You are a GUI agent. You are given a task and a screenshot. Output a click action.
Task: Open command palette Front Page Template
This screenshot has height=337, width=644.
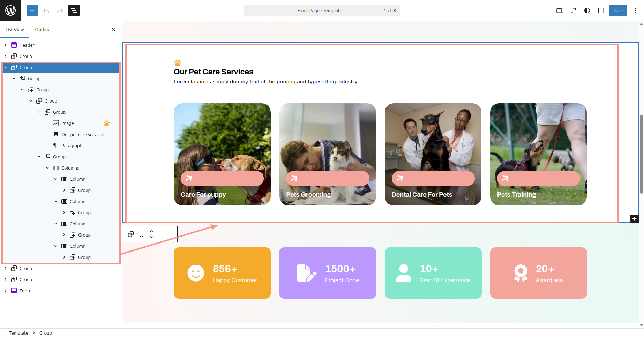point(322,10)
